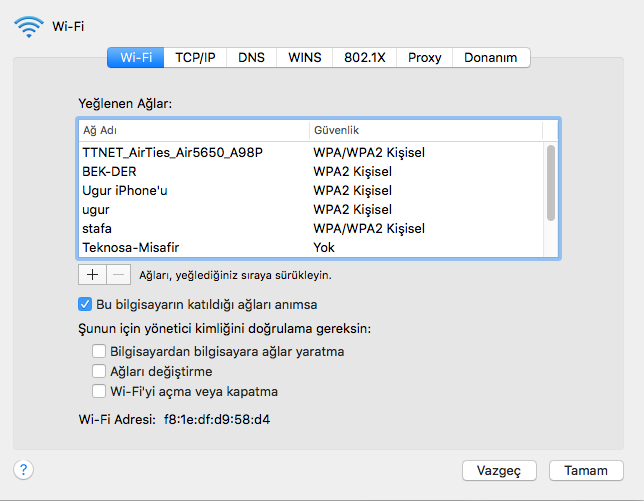Click the Wi-Fi signal icon
The image size is (644, 501).
[29, 27]
